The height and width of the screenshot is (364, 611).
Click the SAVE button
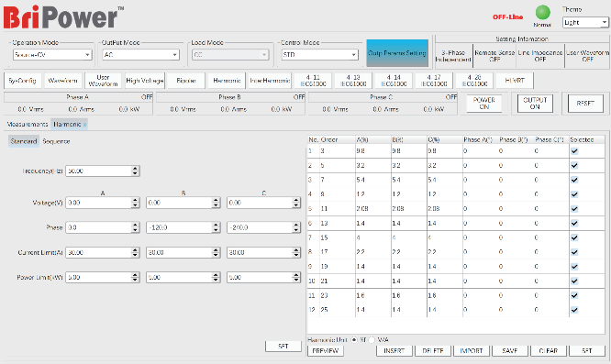coord(510,351)
